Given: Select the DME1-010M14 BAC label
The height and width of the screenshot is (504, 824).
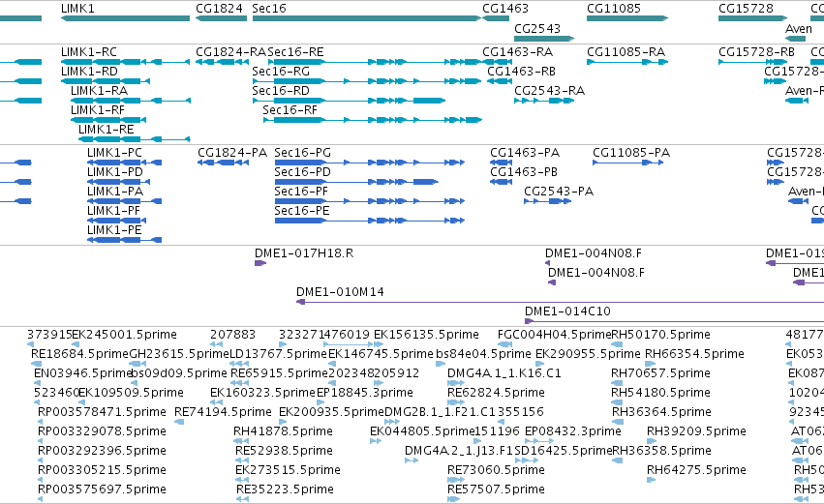Looking at the screenshot, I should pos(340,292).
